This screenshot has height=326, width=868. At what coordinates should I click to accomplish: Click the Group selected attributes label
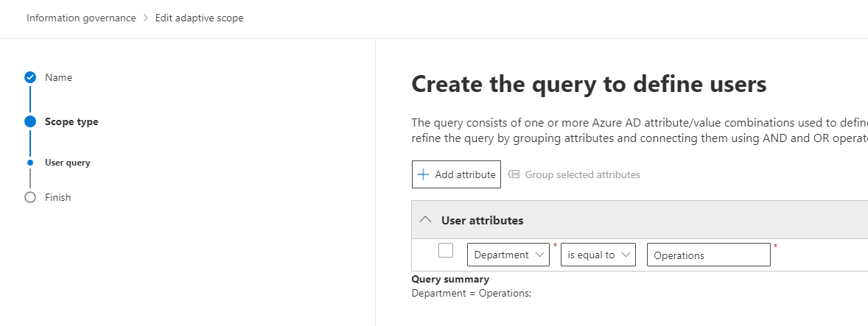(x=582, y=174)
